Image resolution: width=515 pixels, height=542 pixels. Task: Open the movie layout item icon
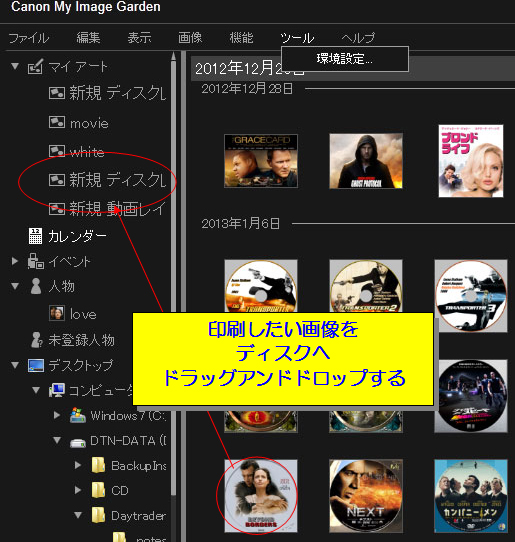(57, 122)
